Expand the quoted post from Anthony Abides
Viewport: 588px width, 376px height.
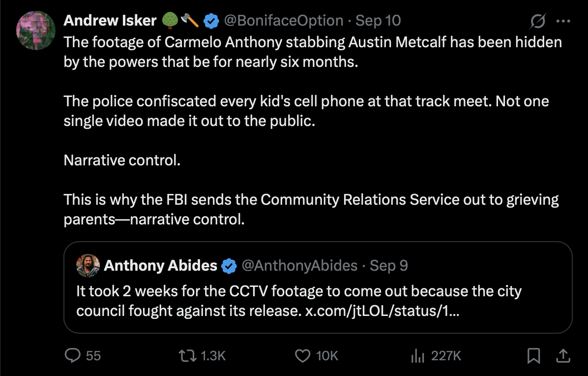click(x=319, y=285)
